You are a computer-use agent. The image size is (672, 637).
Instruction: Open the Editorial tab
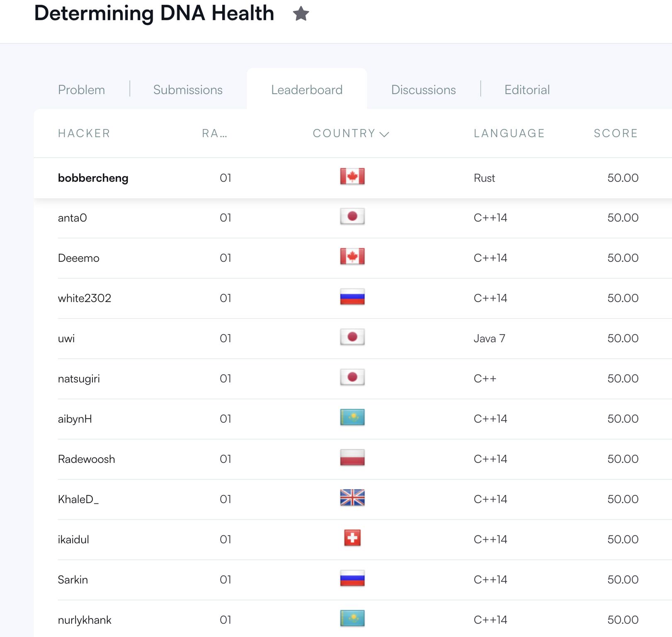pos(527,90)
